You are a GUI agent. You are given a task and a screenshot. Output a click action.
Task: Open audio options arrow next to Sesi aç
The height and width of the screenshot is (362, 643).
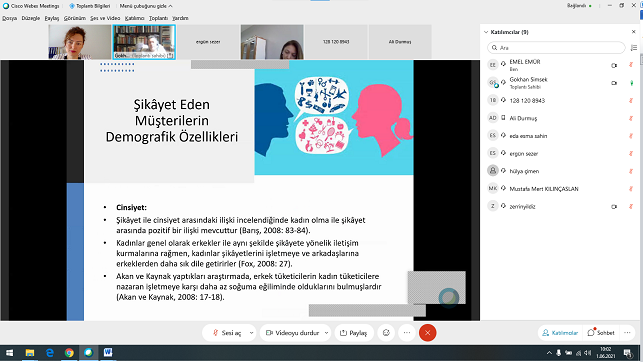pos(251,333)
